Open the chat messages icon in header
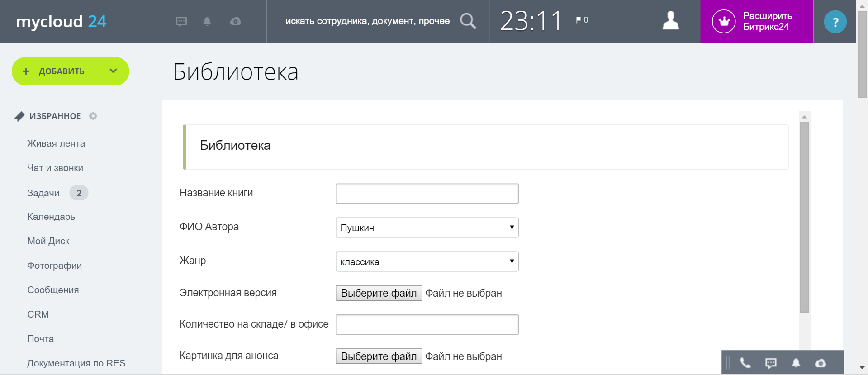Screen dimensions: 868x375 coord(181,21)
